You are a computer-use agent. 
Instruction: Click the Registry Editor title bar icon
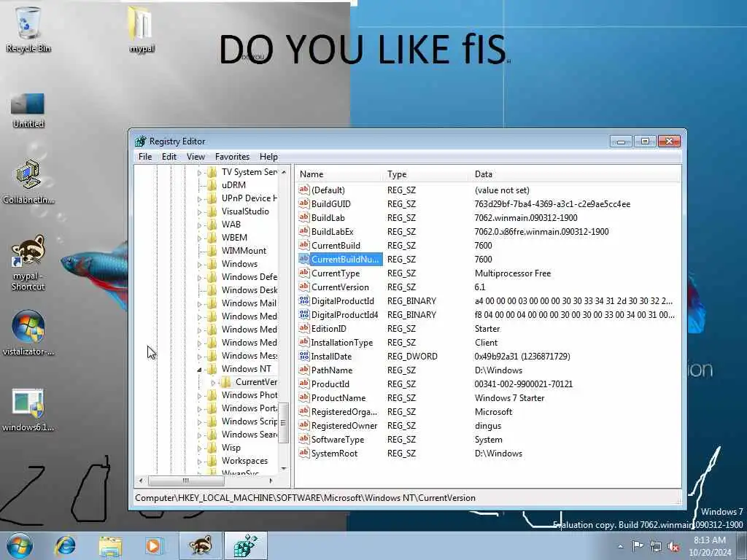pyautogui.click(x=141, y=141)
